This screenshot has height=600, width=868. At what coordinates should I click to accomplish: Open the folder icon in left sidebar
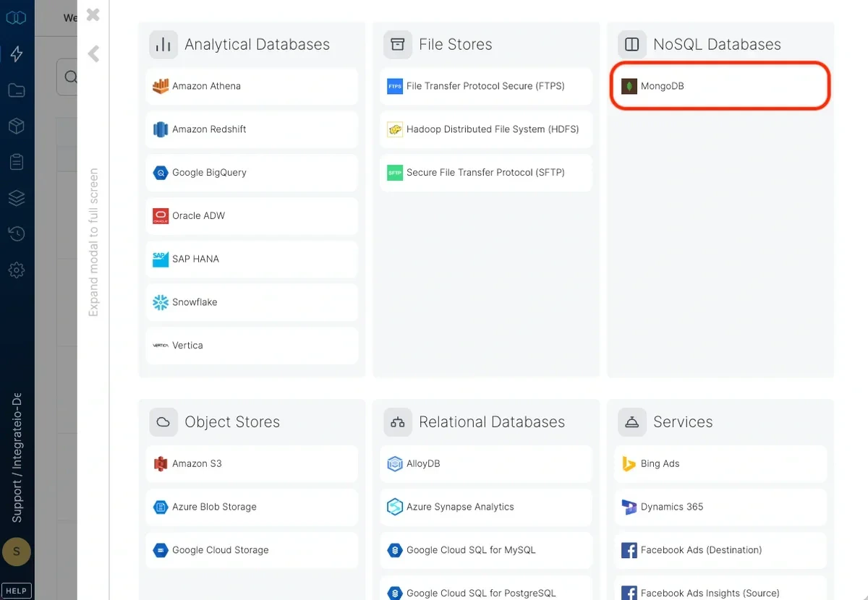[x=16, y=90]
